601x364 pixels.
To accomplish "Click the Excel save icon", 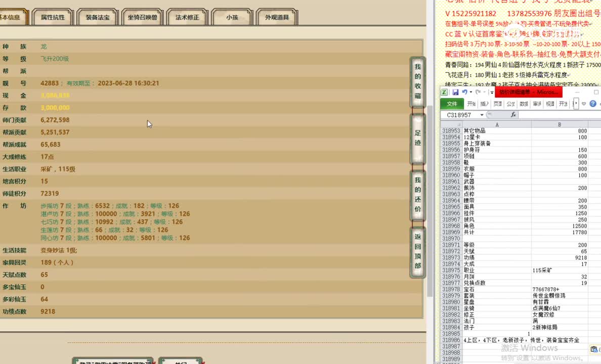I will coord(455,92).
